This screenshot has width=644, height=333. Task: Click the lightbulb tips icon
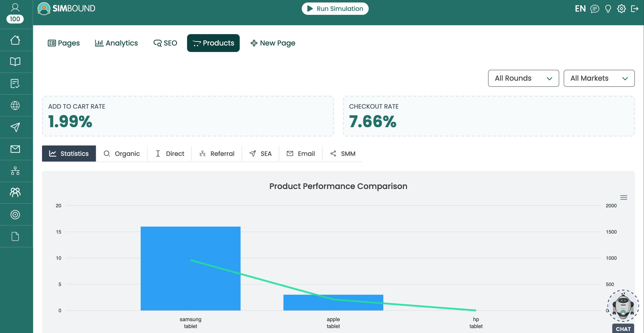[x=608, y=9]
